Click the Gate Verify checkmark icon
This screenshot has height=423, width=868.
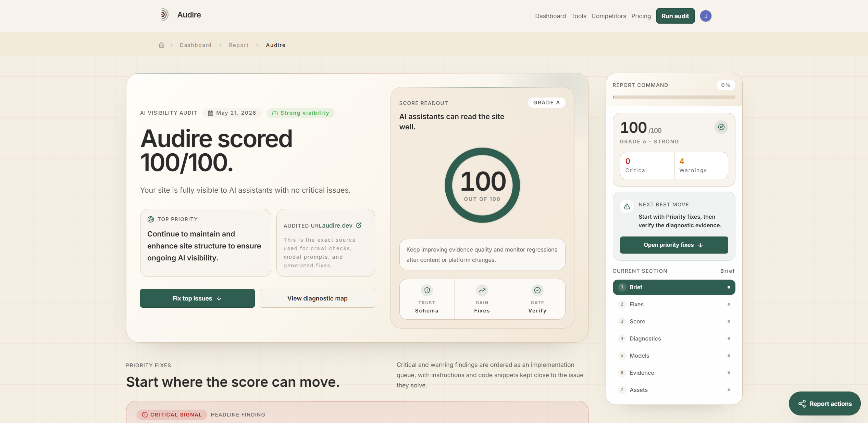537,290
